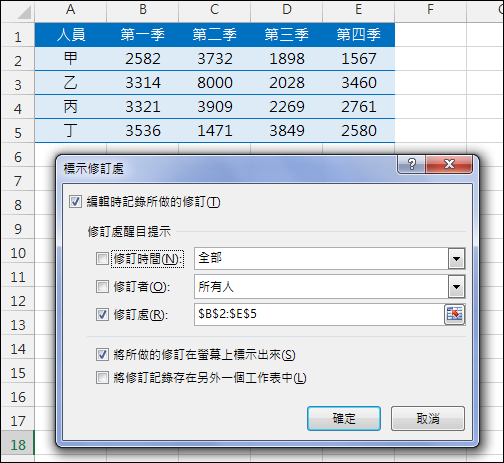Click the select-all triangle at the grid corner

pyautogui.click(x=24, y=12)
